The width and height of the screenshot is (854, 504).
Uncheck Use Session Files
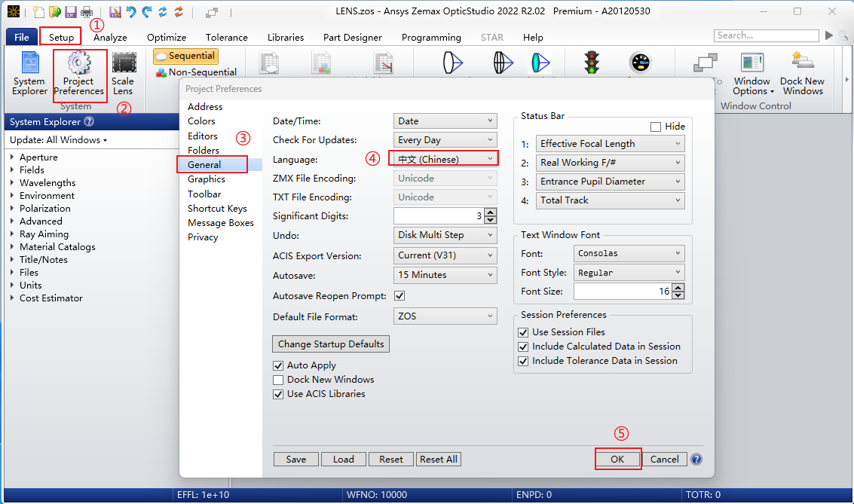[x=523, y=332]
